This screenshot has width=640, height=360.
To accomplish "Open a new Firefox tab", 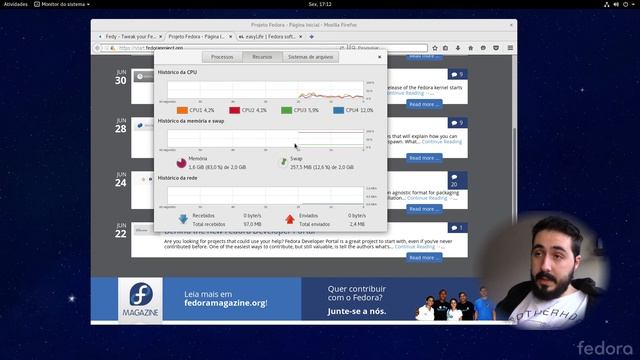I will (x=312, y=37).
